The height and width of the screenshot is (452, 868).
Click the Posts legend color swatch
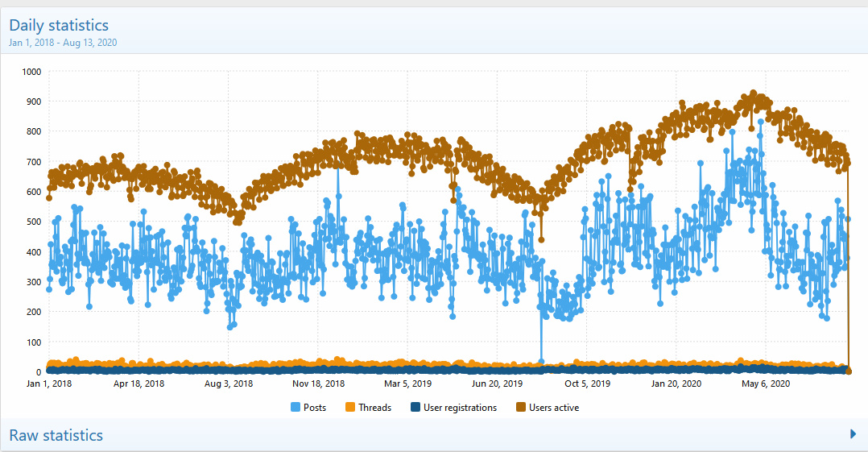click(296, 408)
